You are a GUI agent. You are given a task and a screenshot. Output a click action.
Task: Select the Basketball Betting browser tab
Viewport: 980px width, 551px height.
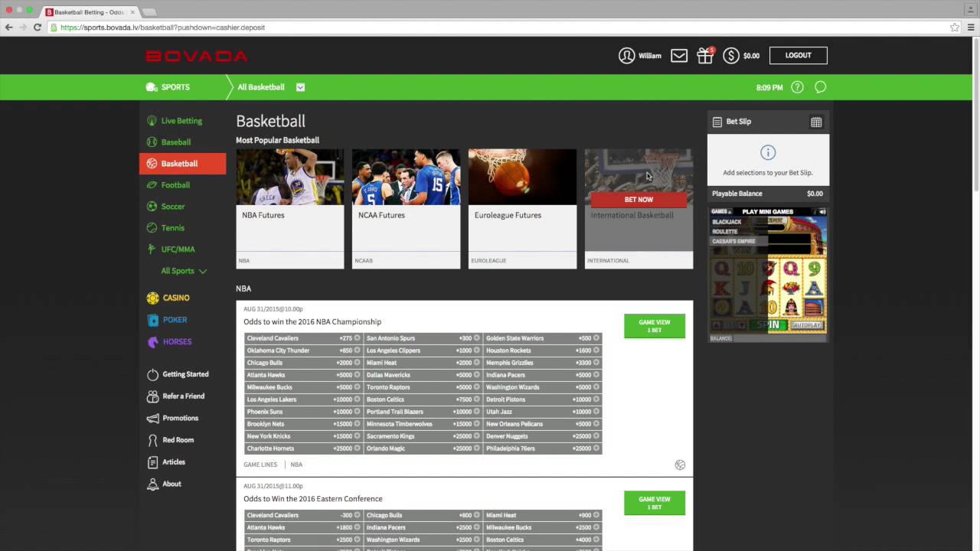pyautogui.click(x=89, y=12)
